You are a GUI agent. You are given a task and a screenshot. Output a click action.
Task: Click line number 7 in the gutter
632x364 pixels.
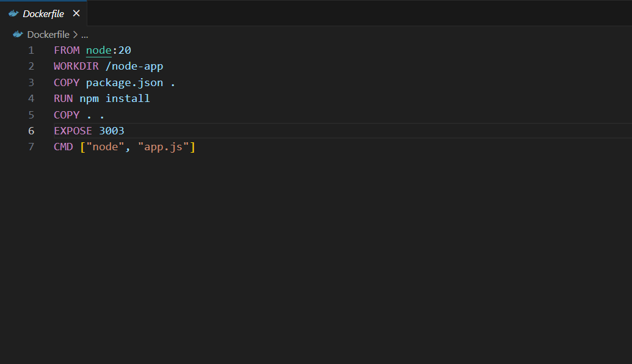(x=31, y=147)
